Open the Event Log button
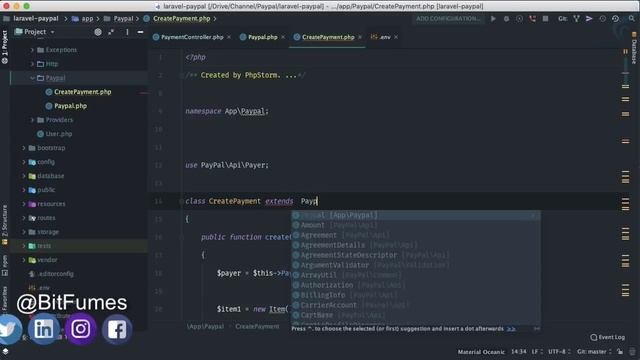The image size is (640, 360). [x=608, y=337]
